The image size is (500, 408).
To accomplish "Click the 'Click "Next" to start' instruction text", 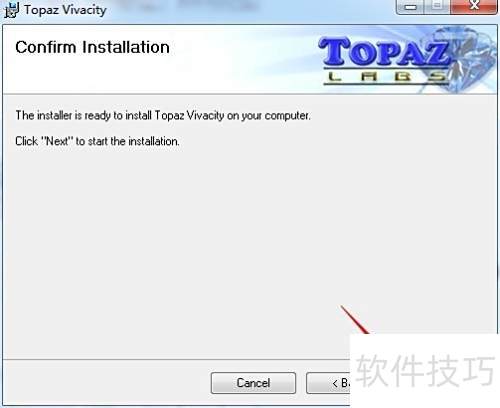I will (x=97, y=141).
